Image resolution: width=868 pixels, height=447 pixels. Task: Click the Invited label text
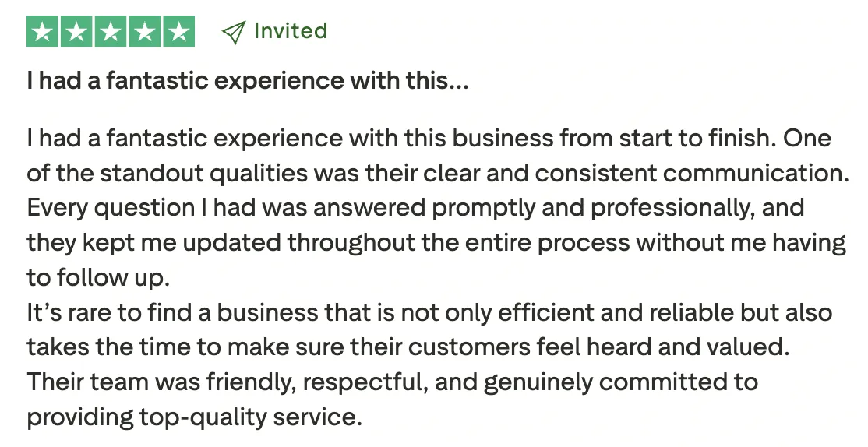coord(291,31)
